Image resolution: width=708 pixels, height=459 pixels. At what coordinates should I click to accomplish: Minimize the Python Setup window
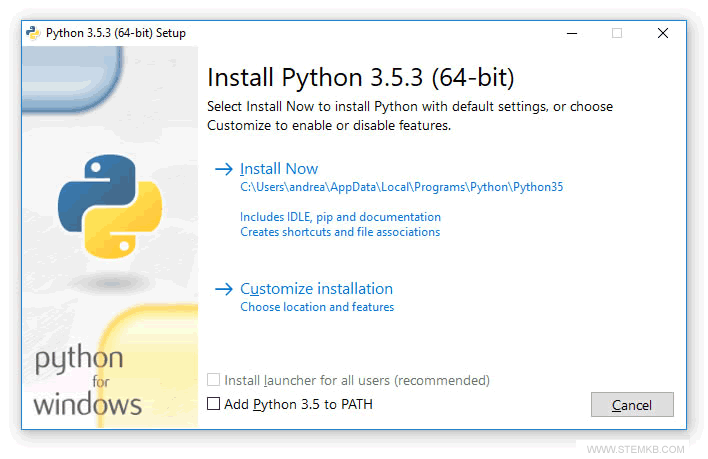[572, 33]
